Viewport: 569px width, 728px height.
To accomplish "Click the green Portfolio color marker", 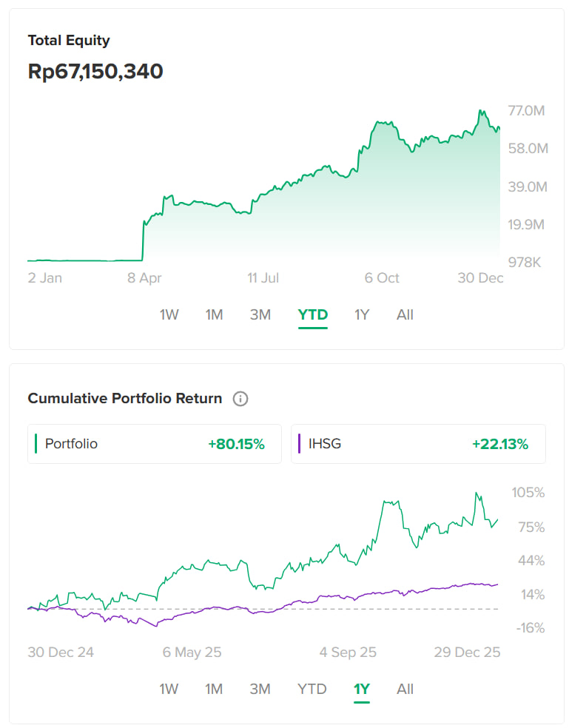I will 36,444.
